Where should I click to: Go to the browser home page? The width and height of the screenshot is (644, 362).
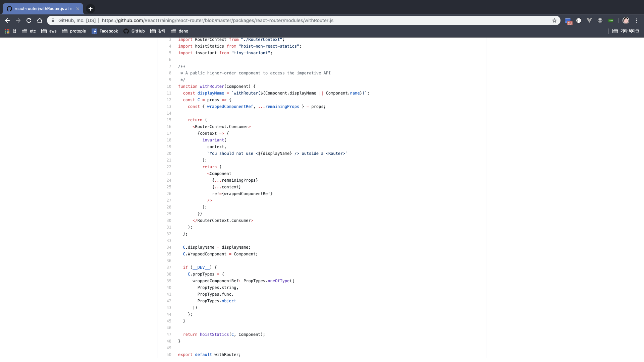click(40, 20)
